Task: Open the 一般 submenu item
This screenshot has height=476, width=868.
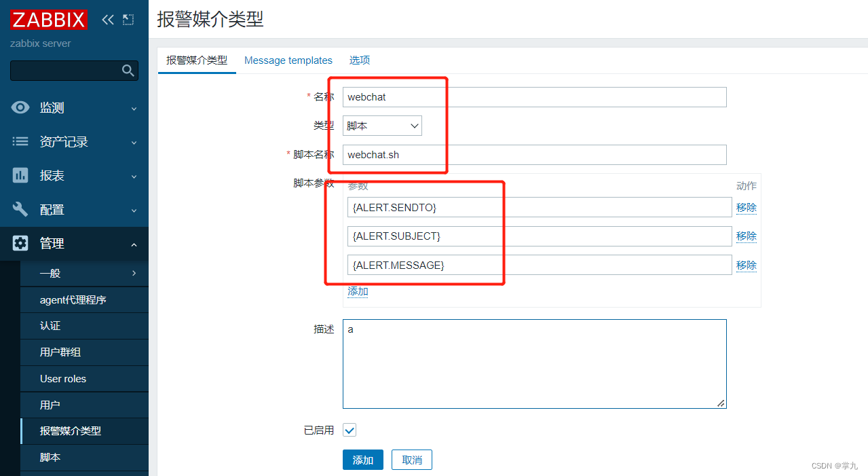Action: [84, 273]
